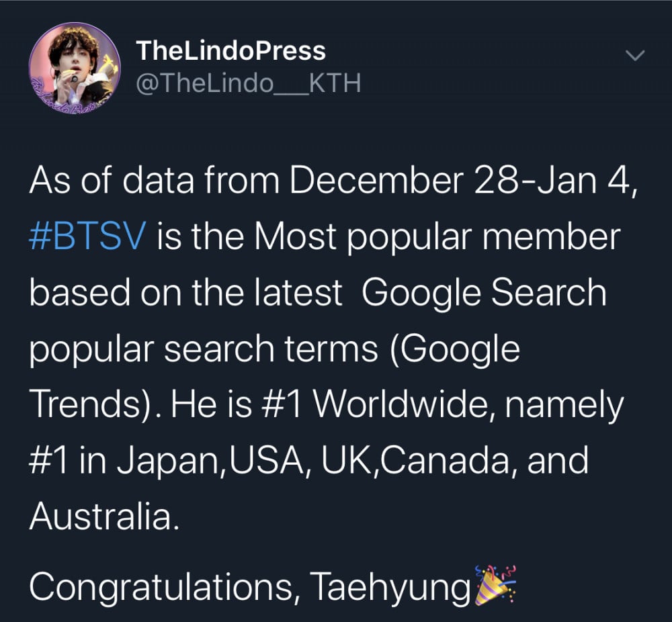The image size is (672, 622).
Task: Open the tweet options chevron menu
Action: tap(635, 56)
